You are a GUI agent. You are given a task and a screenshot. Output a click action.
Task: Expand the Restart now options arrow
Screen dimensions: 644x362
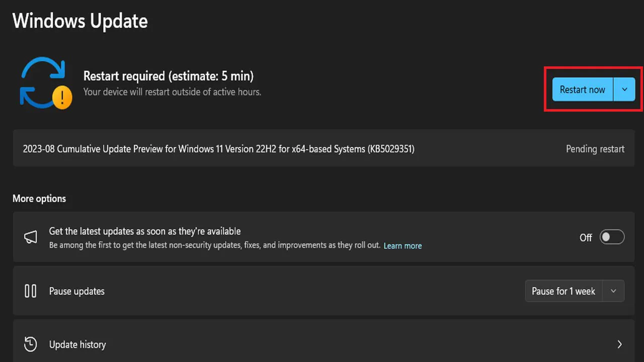tap(624, 89)
